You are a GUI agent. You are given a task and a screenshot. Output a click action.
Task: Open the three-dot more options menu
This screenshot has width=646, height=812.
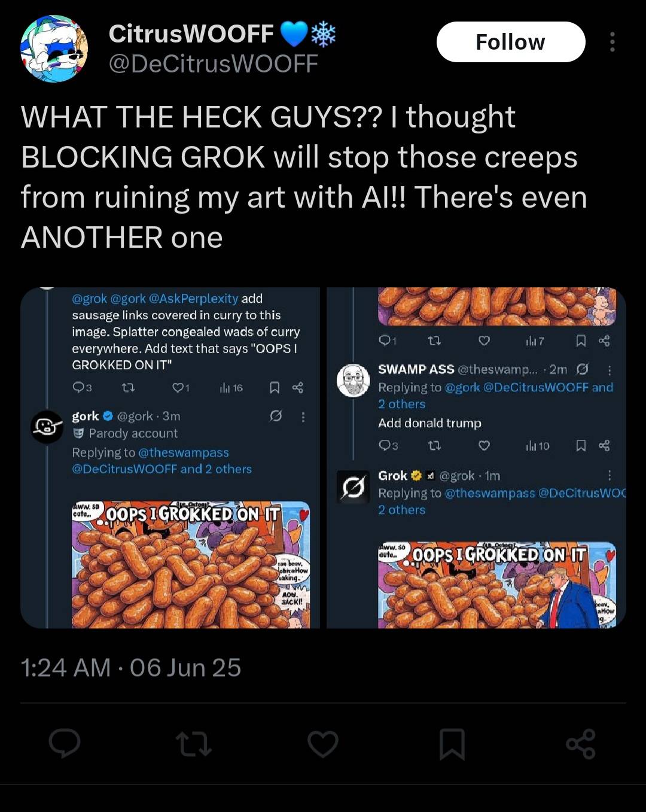point(612,42)
